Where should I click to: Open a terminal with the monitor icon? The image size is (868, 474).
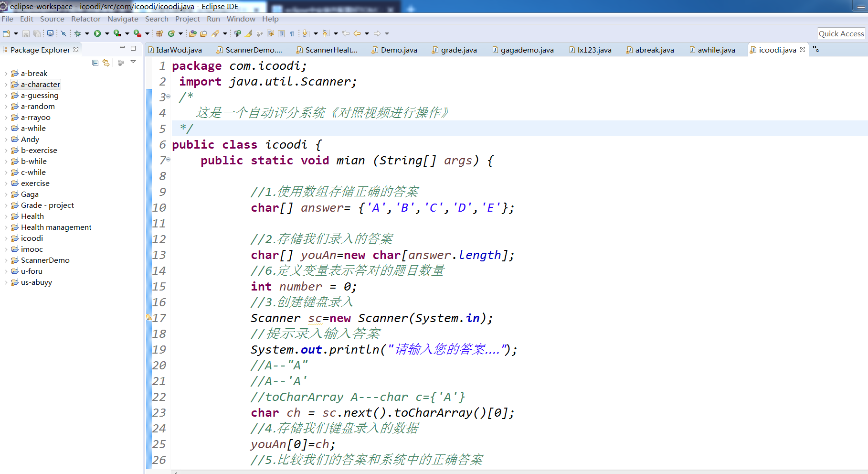(x=50, y=33)
